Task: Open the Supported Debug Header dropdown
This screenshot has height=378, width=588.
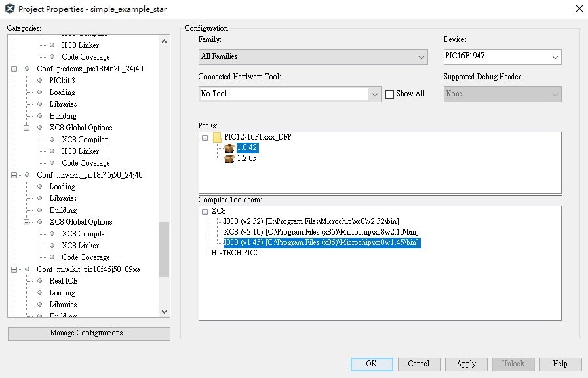Action: [502, 94]
